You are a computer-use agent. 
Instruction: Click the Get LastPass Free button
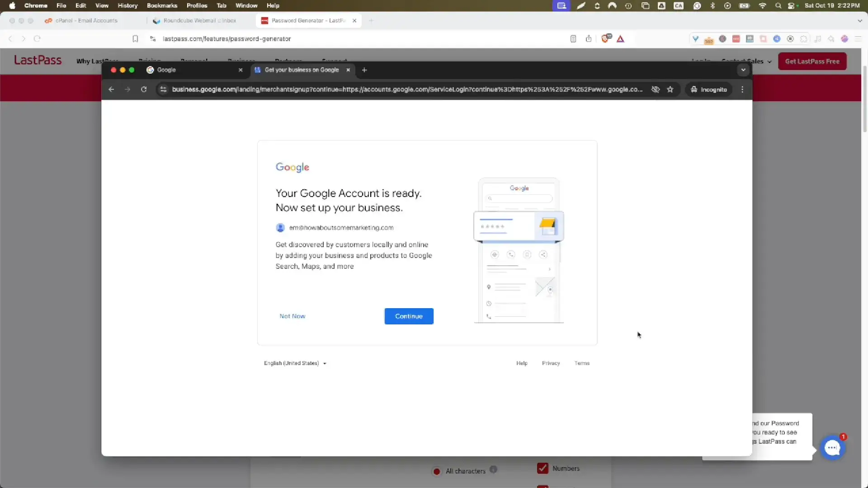pos(812,61)
